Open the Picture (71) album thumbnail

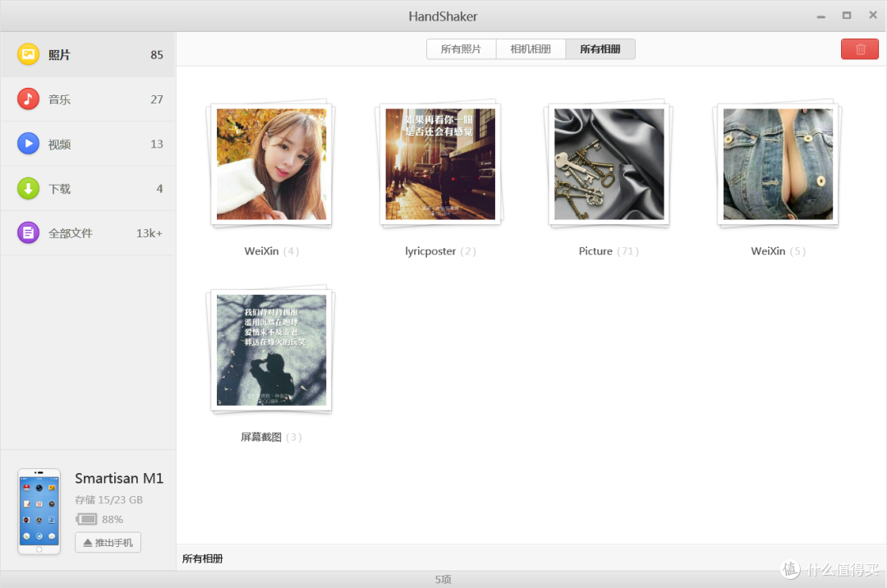pyautogui.click(x=609, y=164)
